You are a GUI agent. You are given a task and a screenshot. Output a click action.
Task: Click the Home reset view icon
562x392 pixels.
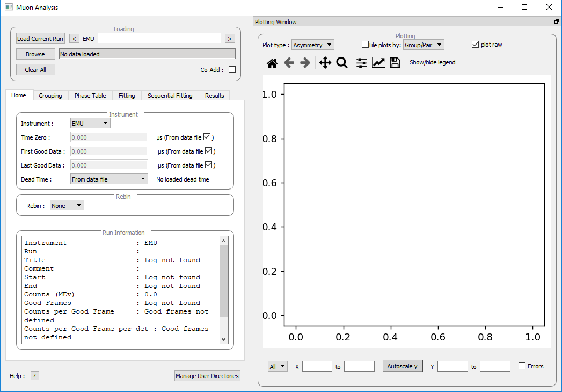click(272, 63)
